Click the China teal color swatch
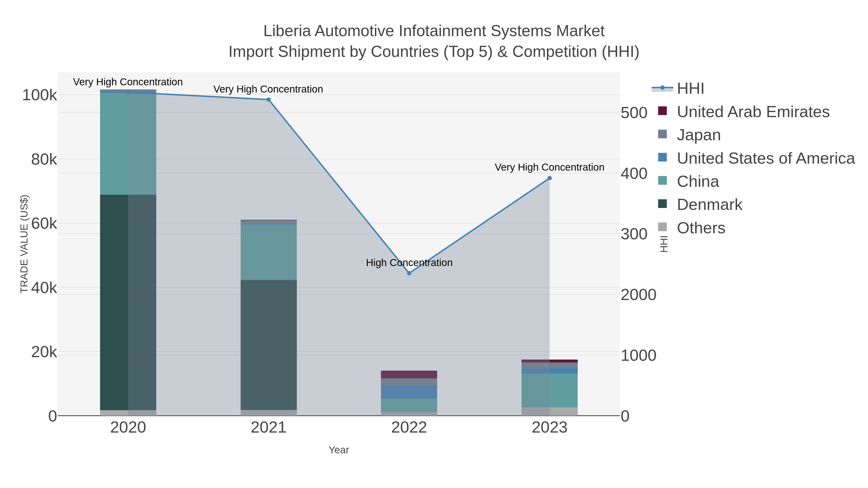Viewport: 868px width, 488px height. (663, 180)
